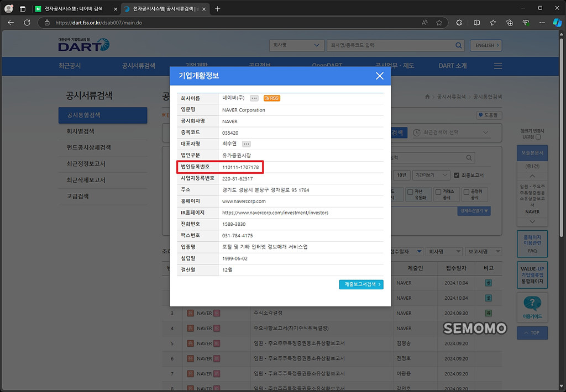
Task: Click the browser profile avatar
Action: pyautogui.click(x=9, y=9)
